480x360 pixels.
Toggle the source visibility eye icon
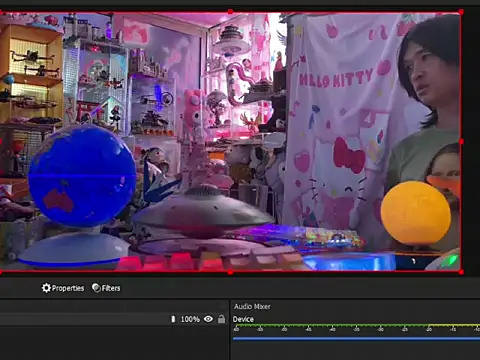(208, 319)
